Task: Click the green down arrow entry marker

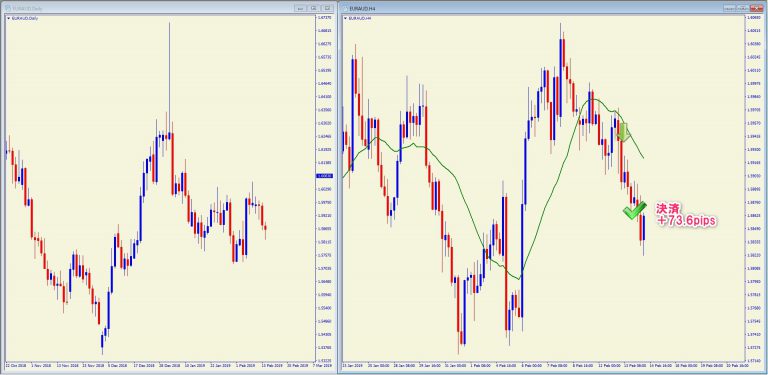Action: pyautogui.click(x=623, y=132)
